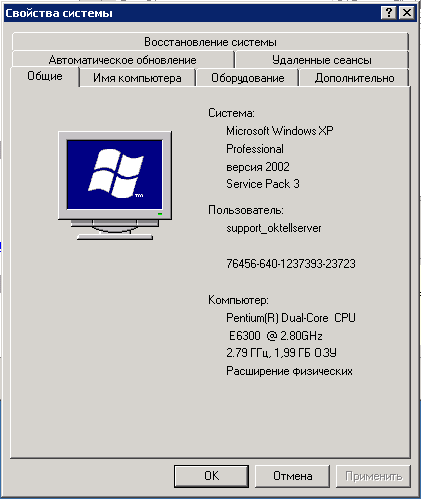
Task: Select the product ID 76456-640-1237393-23723
Action: coord(291,264)
